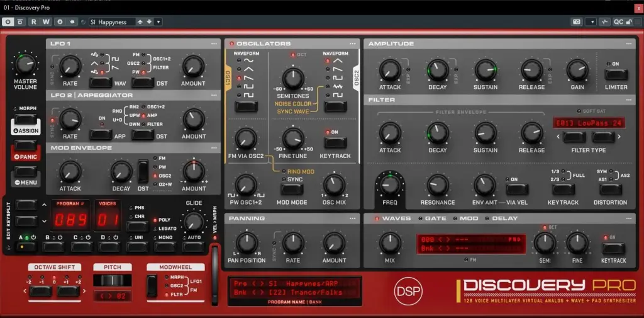Click the OSC2 waveform selector button
Viewport: 644px width, 318px height.
(x=335, y=107)
